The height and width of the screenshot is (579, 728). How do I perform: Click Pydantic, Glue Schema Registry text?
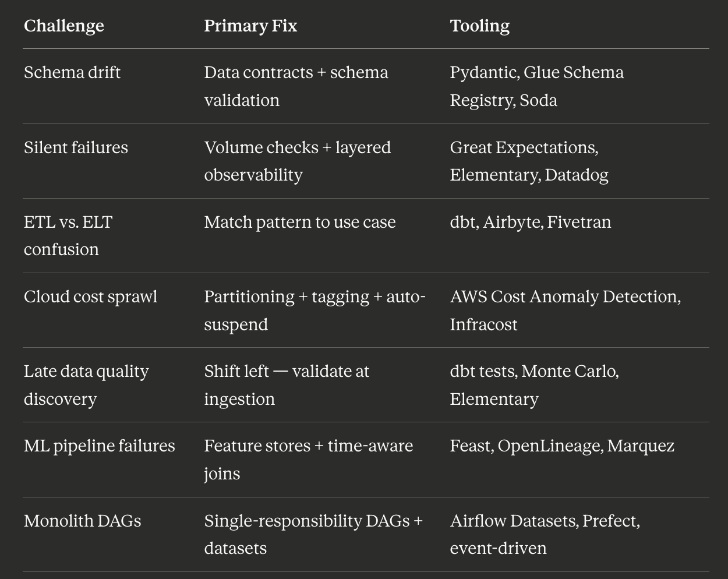[536, 86]
